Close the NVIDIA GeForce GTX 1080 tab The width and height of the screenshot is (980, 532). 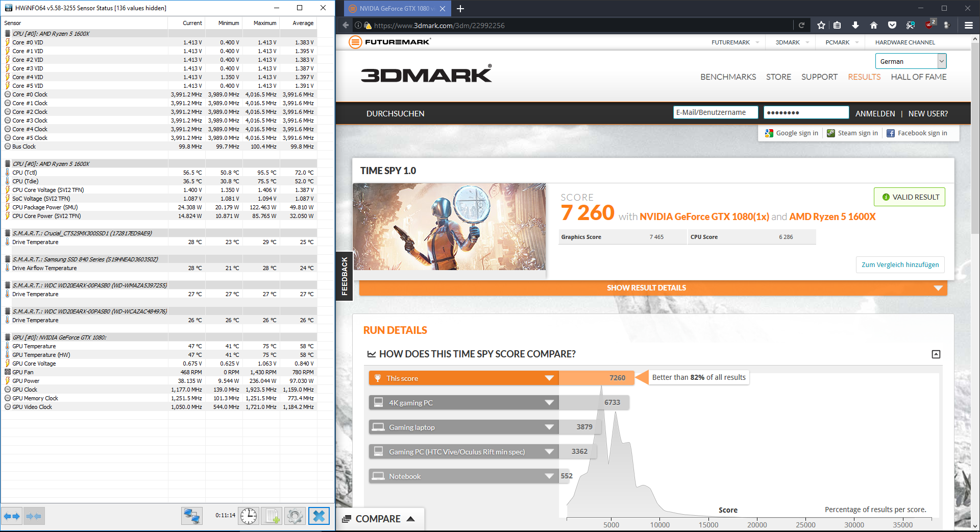tap(443, 9)
